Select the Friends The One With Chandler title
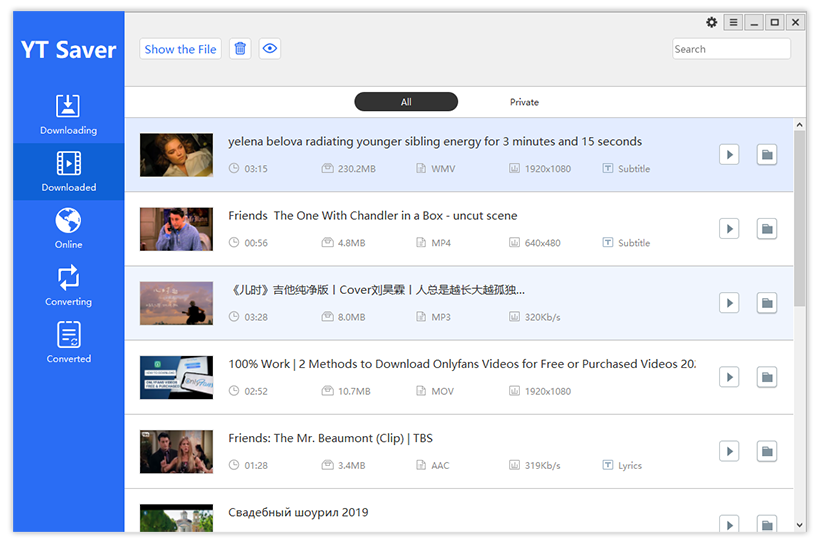 (372, 216)
